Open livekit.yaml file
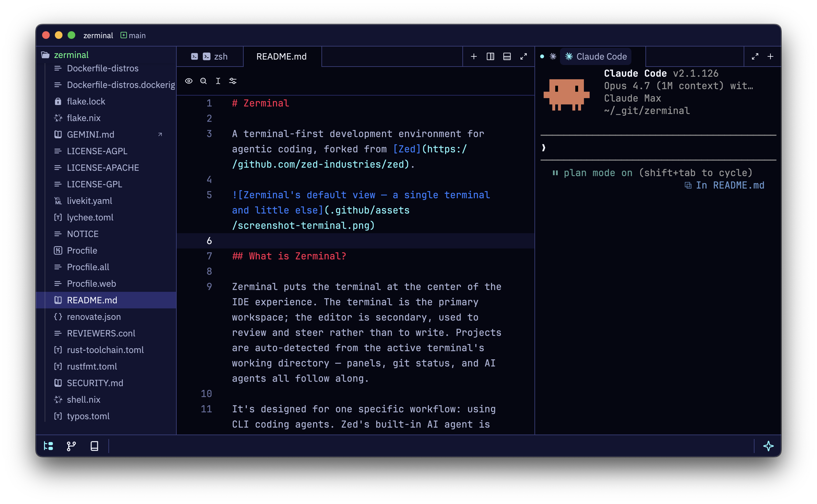 [x=106, y=201]
